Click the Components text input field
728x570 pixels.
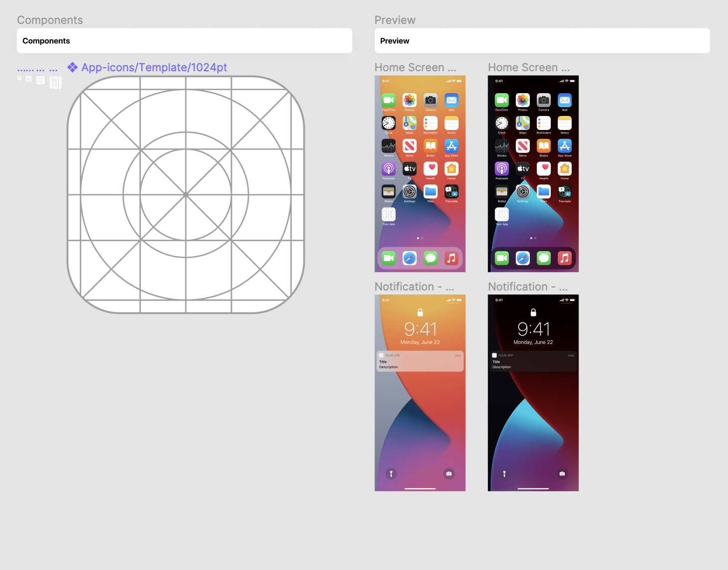[x=184, y=40]
